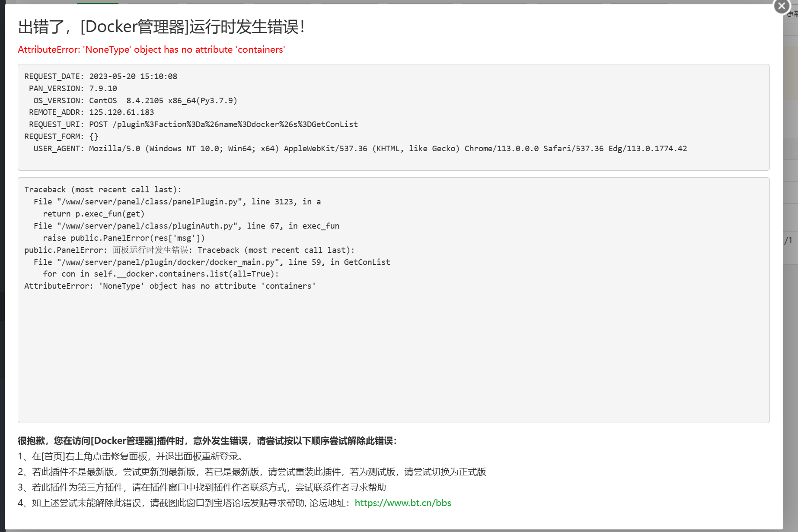This screenshot has height=532, width=798.
Task: Click the pluginAuth.py line 67 entry
Action: (x=186, y=226)
